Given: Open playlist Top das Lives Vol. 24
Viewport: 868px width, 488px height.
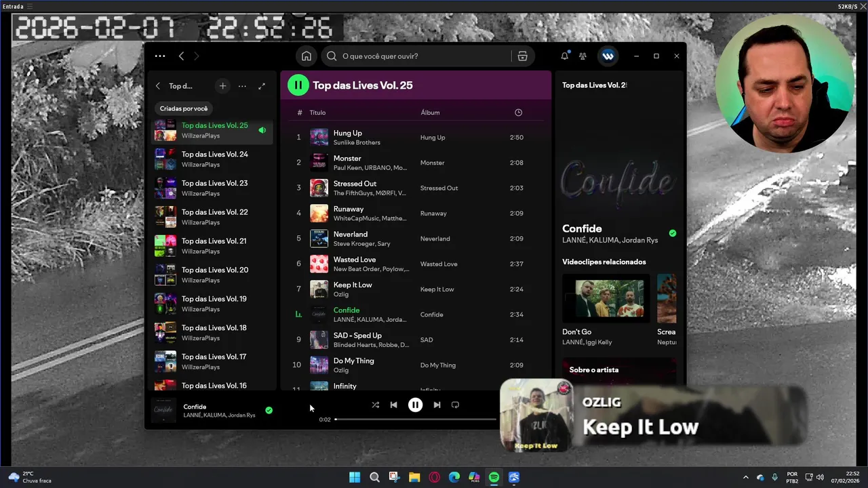Looking at the screenshot, I should pyautogui.click(x=212, y=159).
